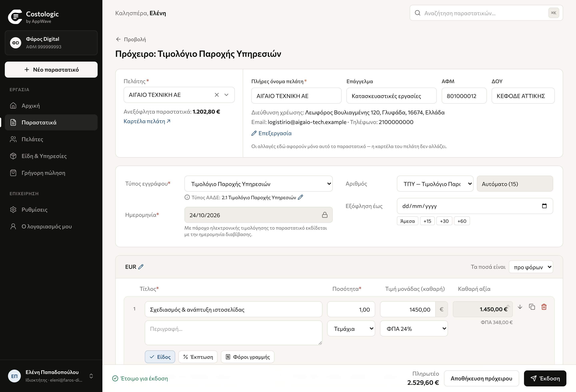The height and width of the screenshot is (392, 576).
Task: Click the Νέο παραστατικό button
Action: (x=51, y=70)
